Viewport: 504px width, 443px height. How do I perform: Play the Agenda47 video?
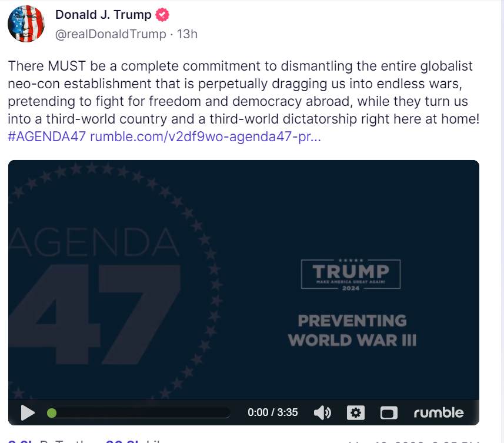pos(28,412)
